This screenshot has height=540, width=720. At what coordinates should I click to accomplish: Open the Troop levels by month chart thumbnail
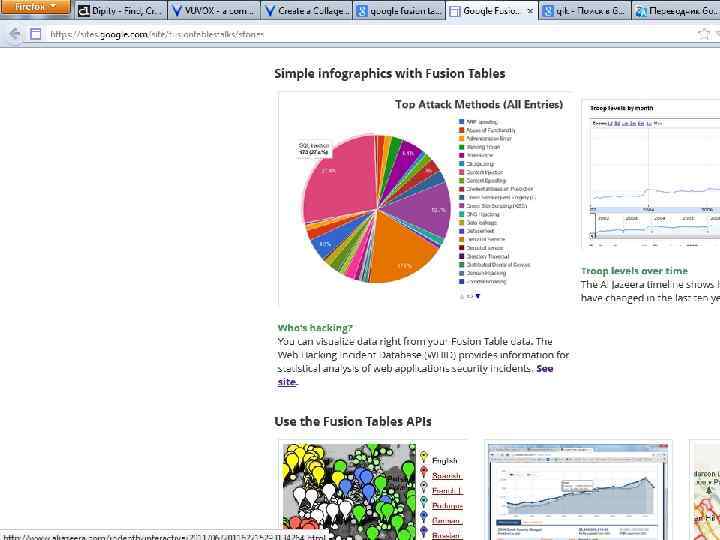pyautogui.click(x=650, y=174)
